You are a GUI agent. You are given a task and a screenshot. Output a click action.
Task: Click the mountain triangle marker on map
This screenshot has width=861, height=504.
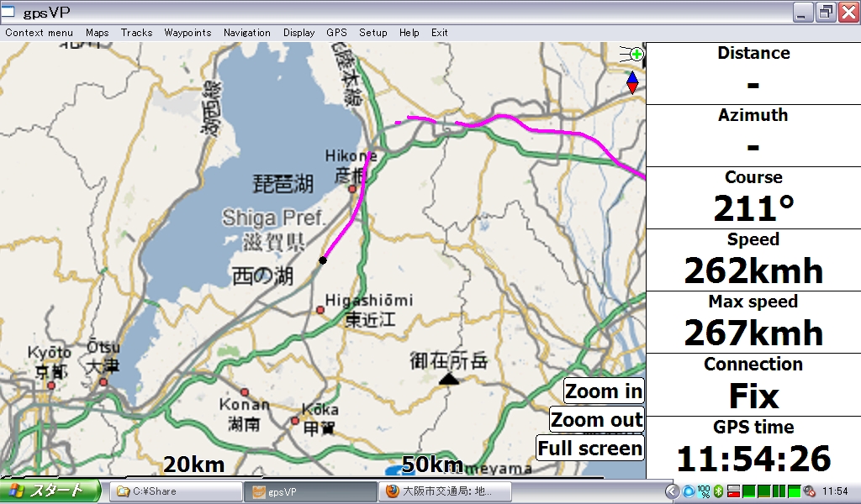[x=450, y=380]
